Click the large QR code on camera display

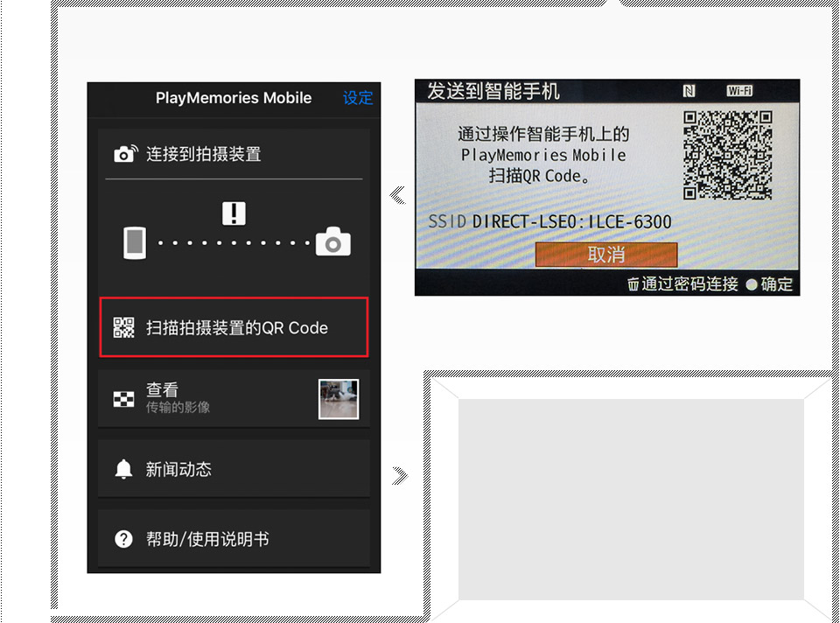(x=728, y=155)
